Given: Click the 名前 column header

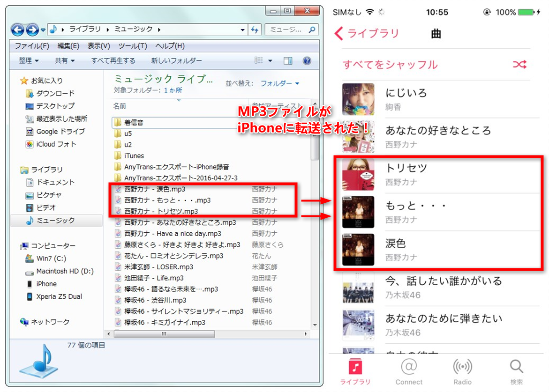Looking at the screenshot, I should click(x=120, y=106).
